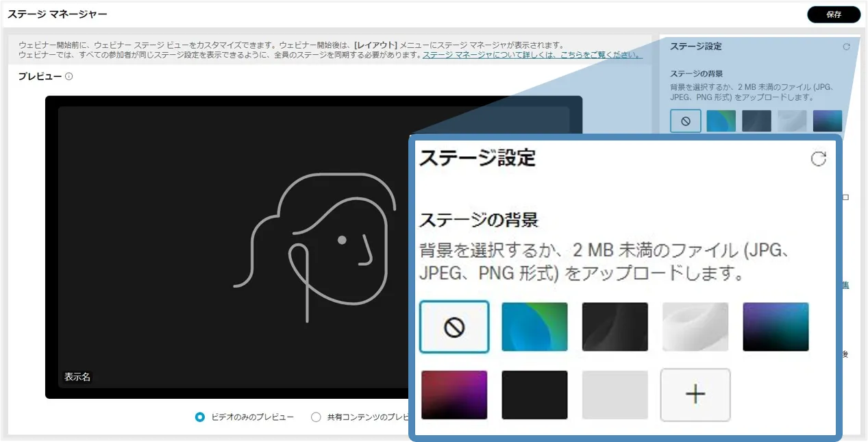868x442 pixels.
Task: Choose purple-teal gradient background in enlarged callout
Action: coord(776,328)
